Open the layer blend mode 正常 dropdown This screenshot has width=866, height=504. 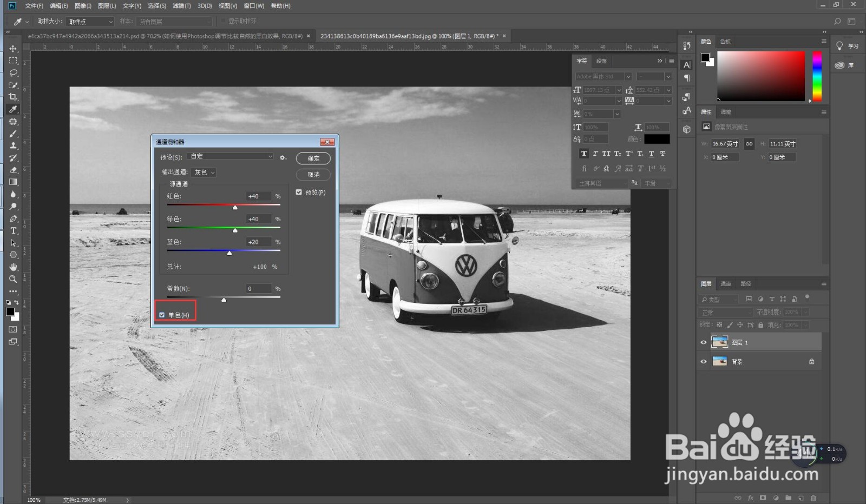click(725, 313)
